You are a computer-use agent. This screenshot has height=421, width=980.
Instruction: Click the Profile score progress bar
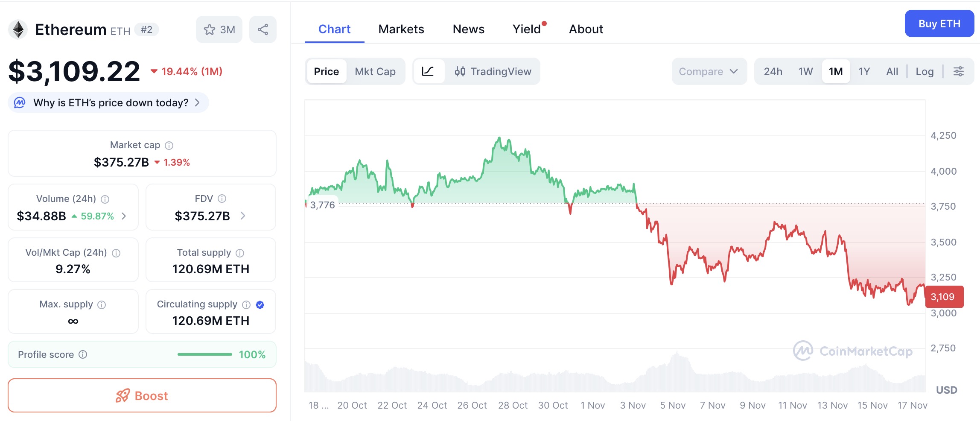[205, 354]
